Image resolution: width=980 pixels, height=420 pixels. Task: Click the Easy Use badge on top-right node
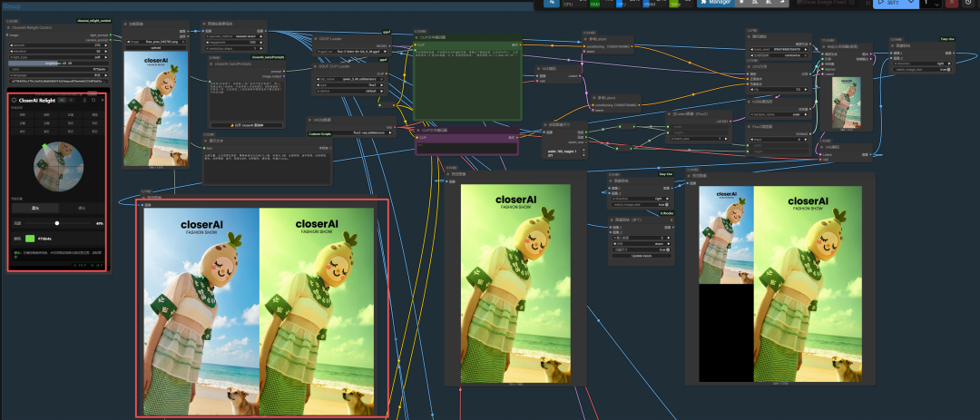click(x=946, y=39)
